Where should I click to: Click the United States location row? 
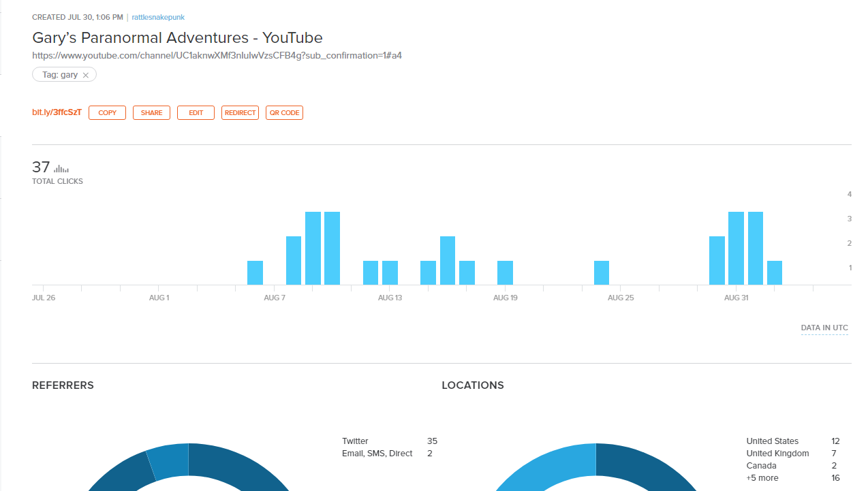793,441
